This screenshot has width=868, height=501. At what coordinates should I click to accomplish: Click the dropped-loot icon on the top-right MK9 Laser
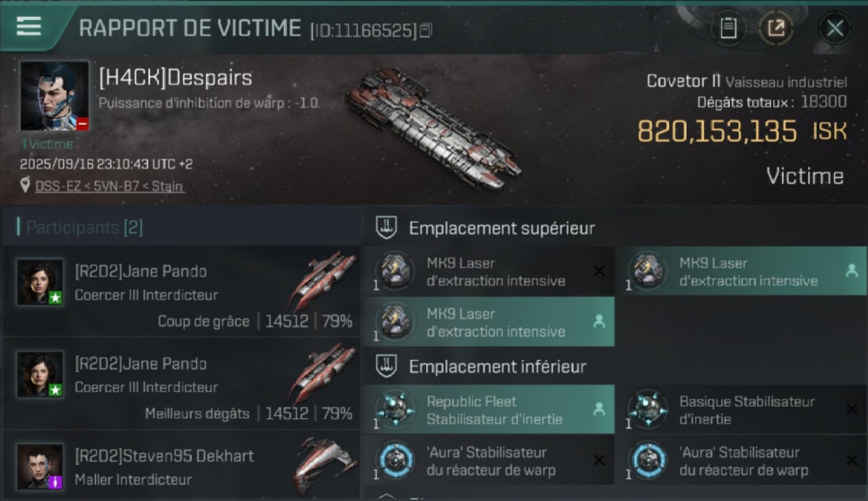point(851,271)
